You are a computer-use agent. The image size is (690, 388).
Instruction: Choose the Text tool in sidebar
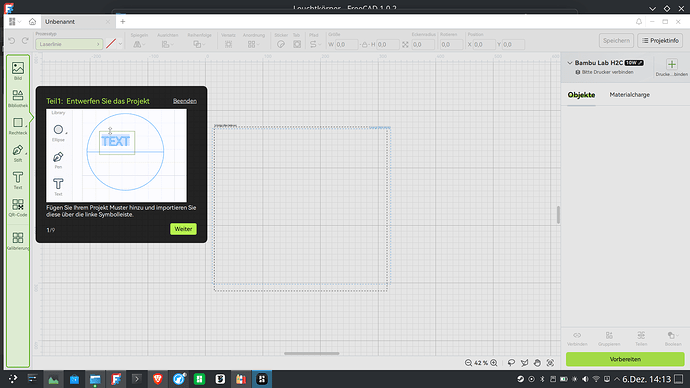pyautogui.click(x=18, y=180)
